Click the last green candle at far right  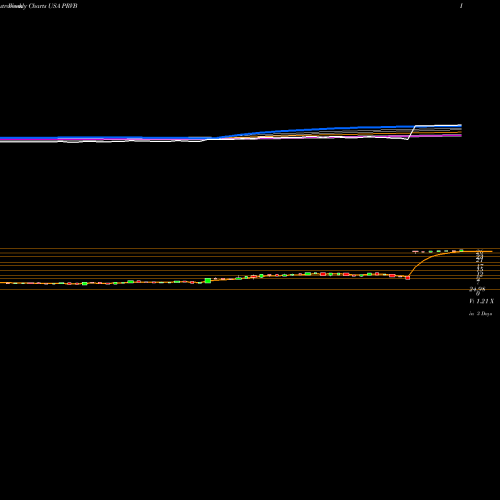(461, 250)
